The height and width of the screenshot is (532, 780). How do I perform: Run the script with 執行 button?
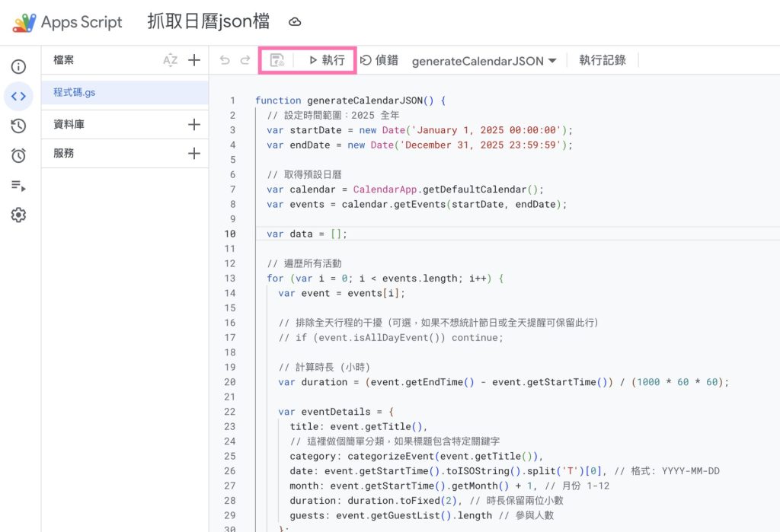point(327,60)
